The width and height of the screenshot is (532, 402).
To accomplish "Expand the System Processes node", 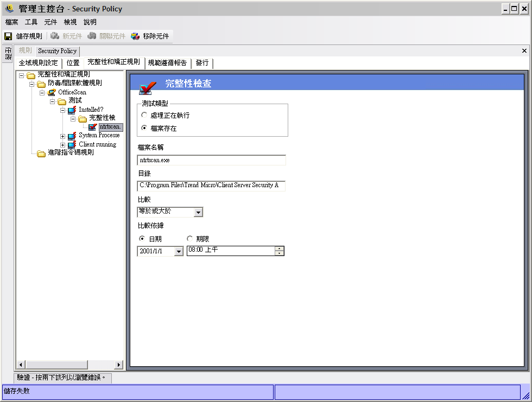I will pos(63,136).
